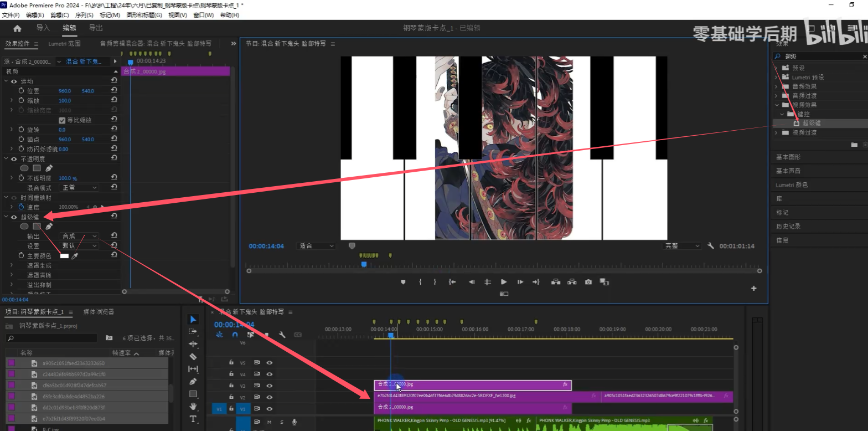Click the Extract button
868x431 pixels.
coord(571,282)
